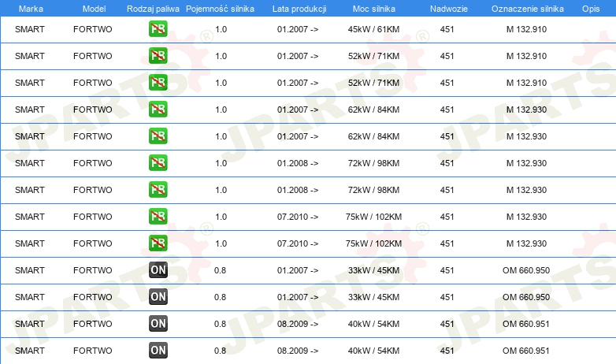Viewport: 616px width, 364px height.
Task: Click ON diesel icon in second 40kW / 54KM row
Action: (158, 351)
